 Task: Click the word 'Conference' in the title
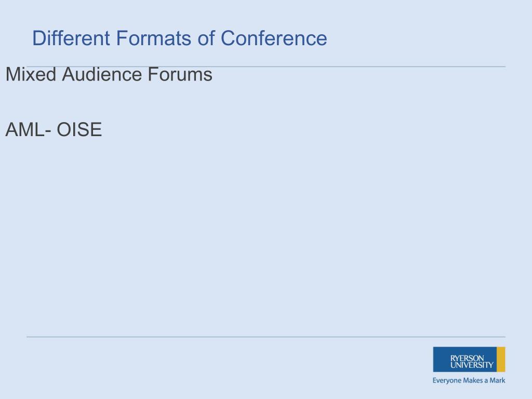[274, 37]
